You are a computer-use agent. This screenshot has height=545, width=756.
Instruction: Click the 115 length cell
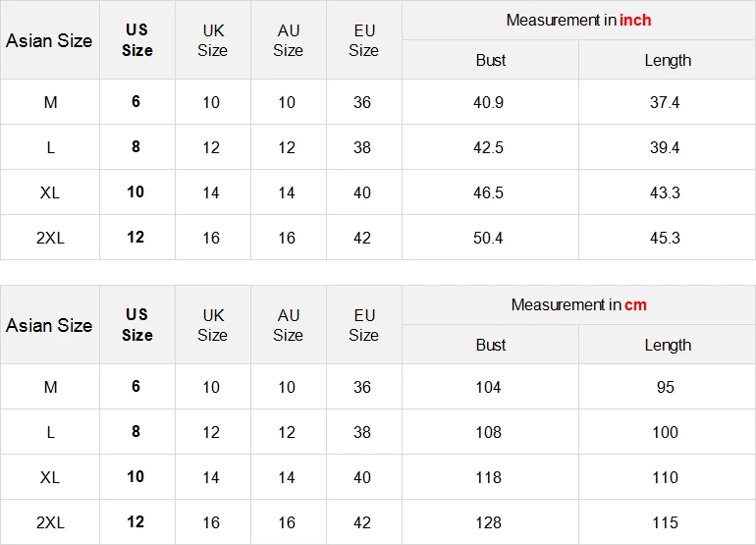point(666,522)
